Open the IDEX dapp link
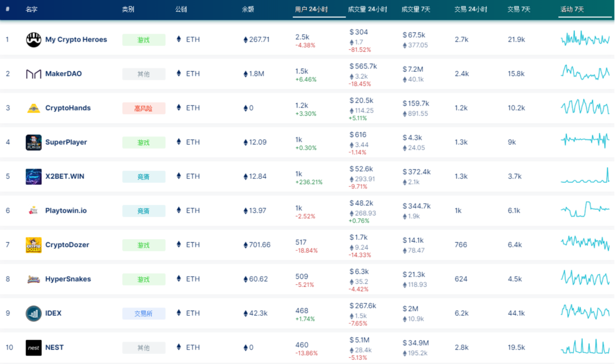This screenshot has width=615, height=364. coord(53,313)
